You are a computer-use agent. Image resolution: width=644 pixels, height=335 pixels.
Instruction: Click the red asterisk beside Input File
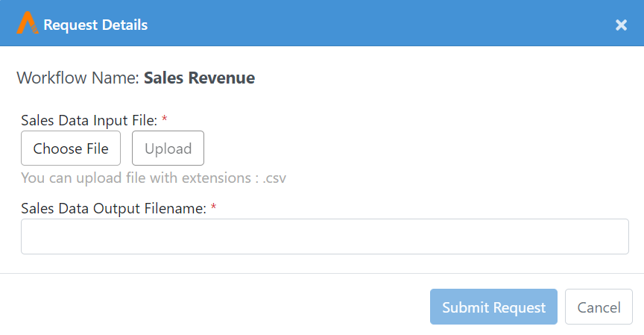tap(164, 119)
